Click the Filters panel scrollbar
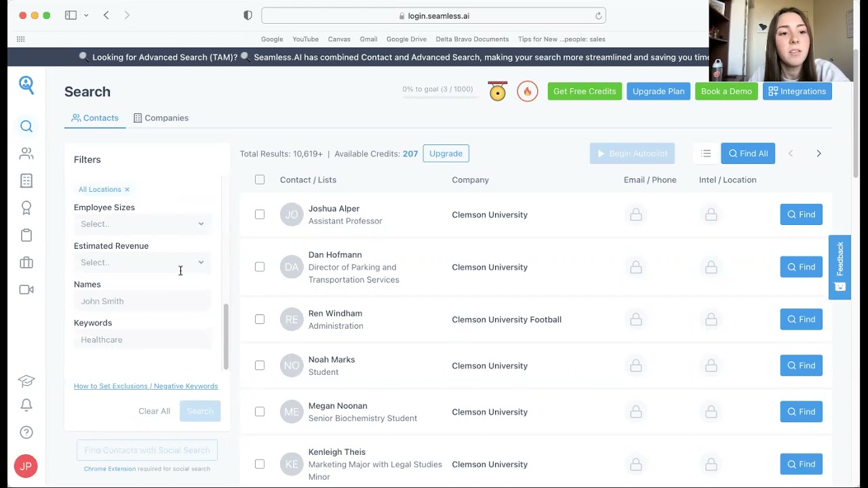Screen dimensions: 868x488 click(x=226, y=337)
